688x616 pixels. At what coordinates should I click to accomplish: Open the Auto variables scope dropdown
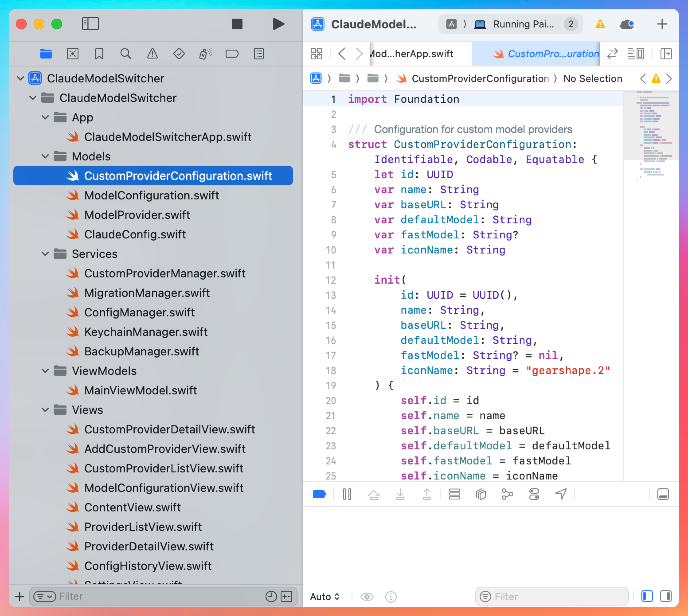324,596
